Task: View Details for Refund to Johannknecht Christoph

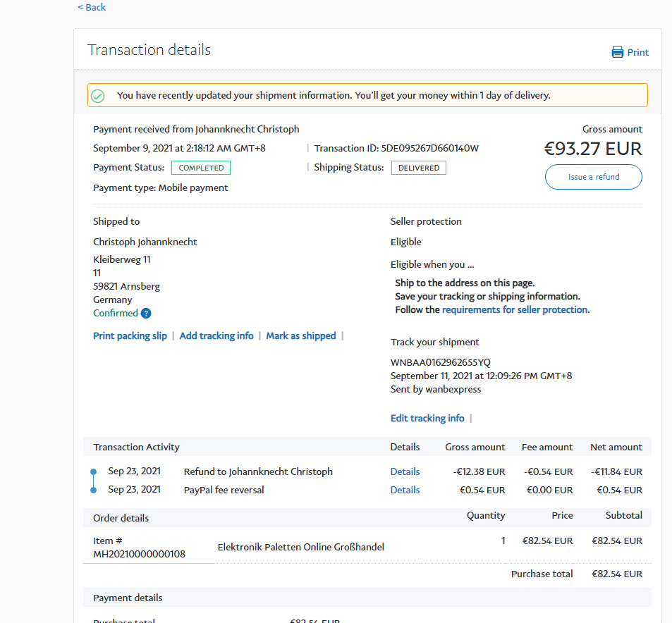Action: (x=405, y=472)
